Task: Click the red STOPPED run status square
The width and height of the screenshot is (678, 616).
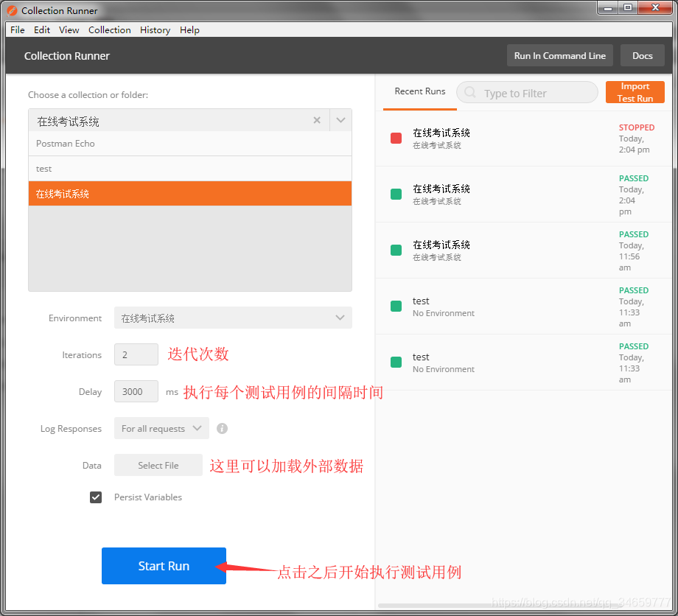Action: [x=396, y=138]
